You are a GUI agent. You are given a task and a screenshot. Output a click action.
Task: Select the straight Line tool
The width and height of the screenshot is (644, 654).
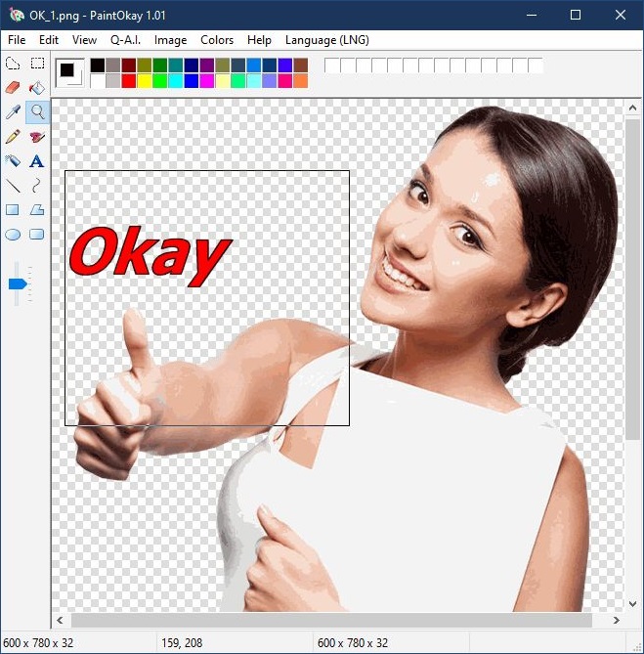(x=13, y=185)
